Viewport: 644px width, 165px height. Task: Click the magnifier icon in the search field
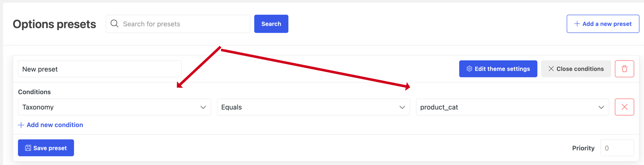click(114, 24)
